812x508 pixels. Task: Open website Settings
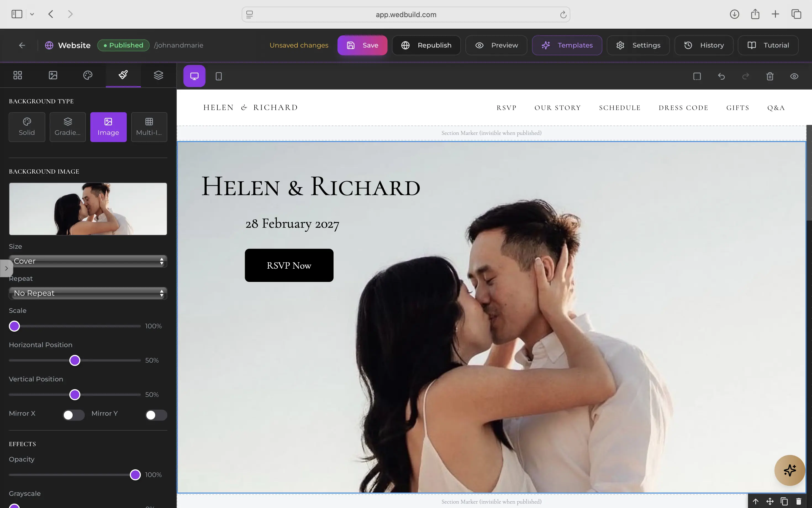pyautogui.click(x=638, y=45)
